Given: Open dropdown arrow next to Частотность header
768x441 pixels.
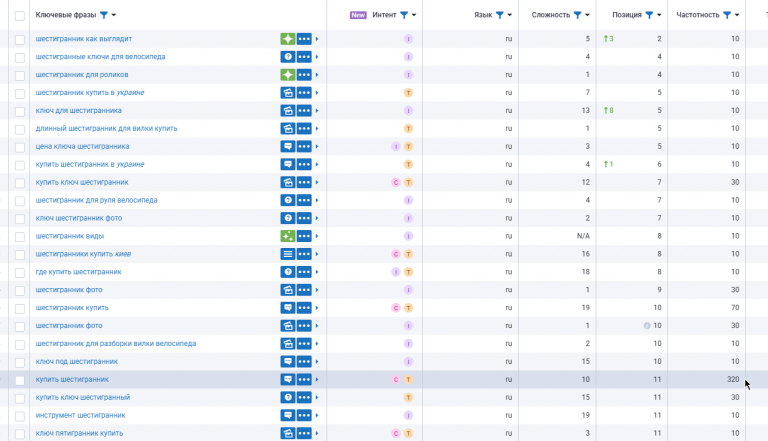Looking at the screenshot, I should [x=737, y=15].
